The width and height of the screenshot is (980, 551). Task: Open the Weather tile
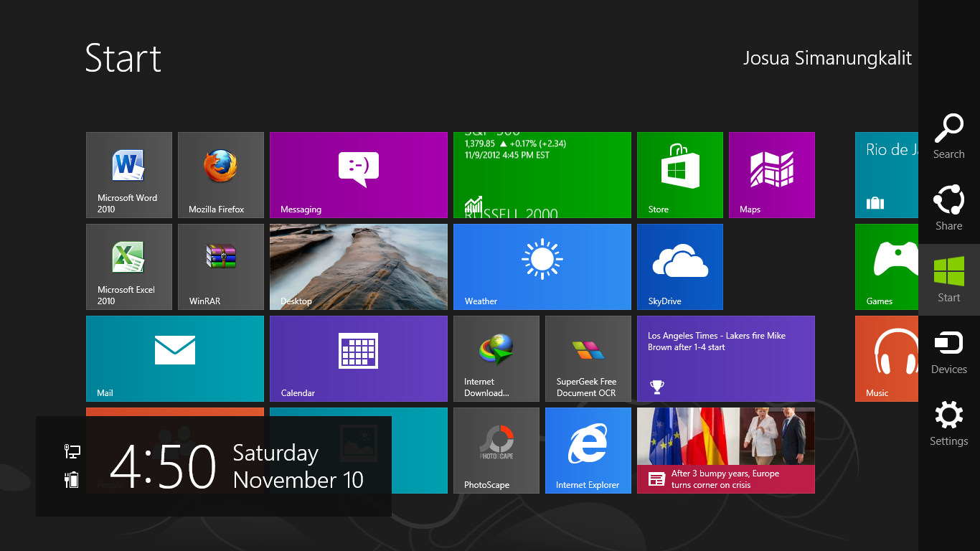coord(542,267)
